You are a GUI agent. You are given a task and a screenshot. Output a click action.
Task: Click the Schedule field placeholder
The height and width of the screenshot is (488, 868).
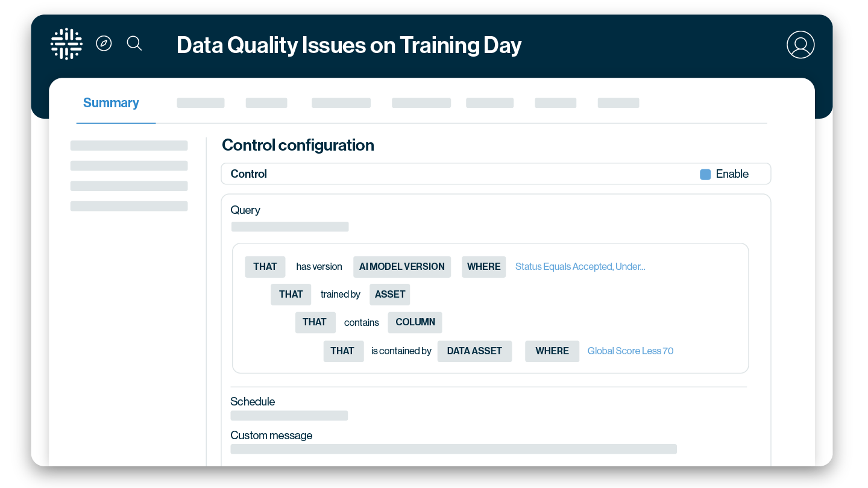tap(289, 416)
